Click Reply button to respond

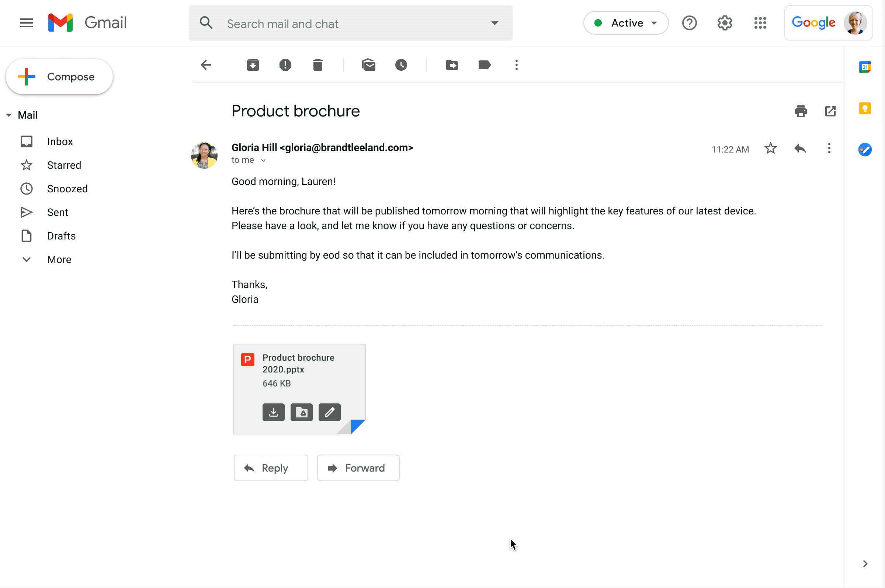coord(271,467)
